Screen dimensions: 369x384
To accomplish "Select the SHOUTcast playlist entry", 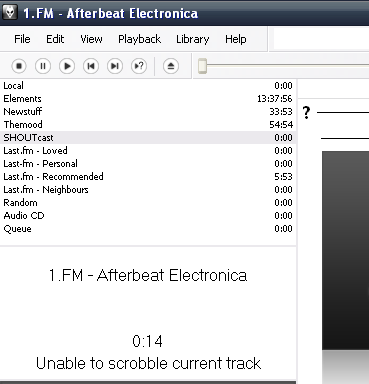I will pyautogui.click(x=148, y=138).
